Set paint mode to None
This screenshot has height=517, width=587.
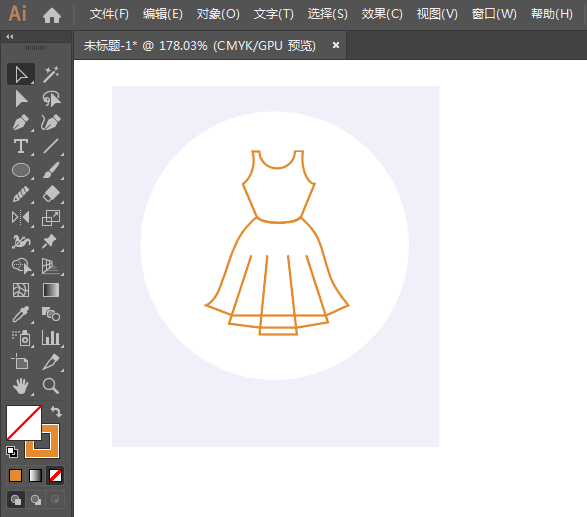click(55, 475)
